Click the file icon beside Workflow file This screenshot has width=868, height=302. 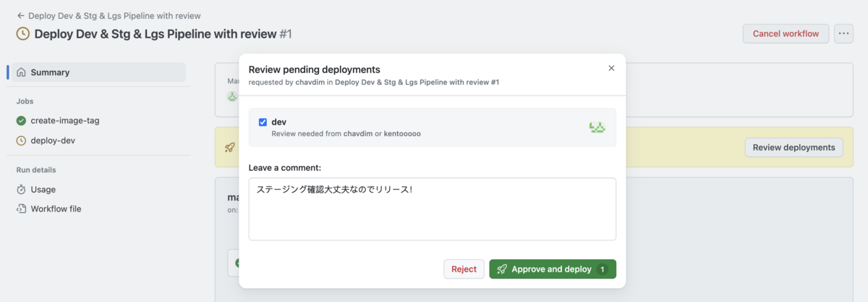tap(22, 209)
